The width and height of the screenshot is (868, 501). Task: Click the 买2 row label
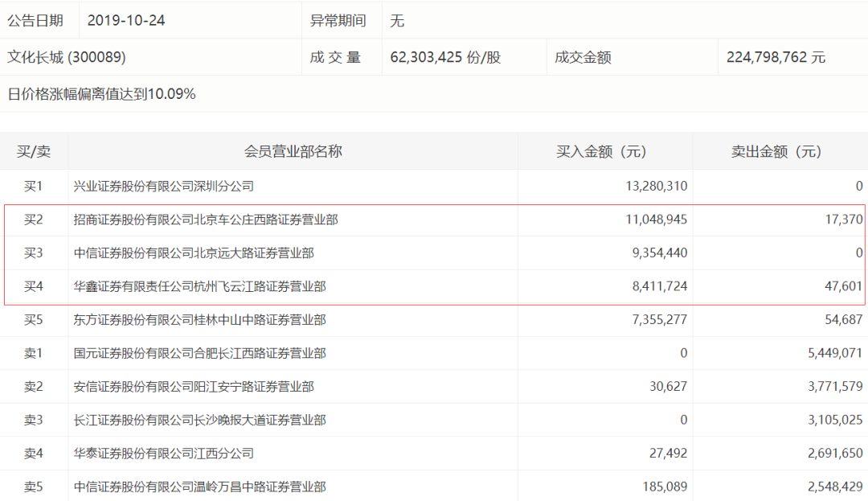pyautogui.click(x=33, y=220)
